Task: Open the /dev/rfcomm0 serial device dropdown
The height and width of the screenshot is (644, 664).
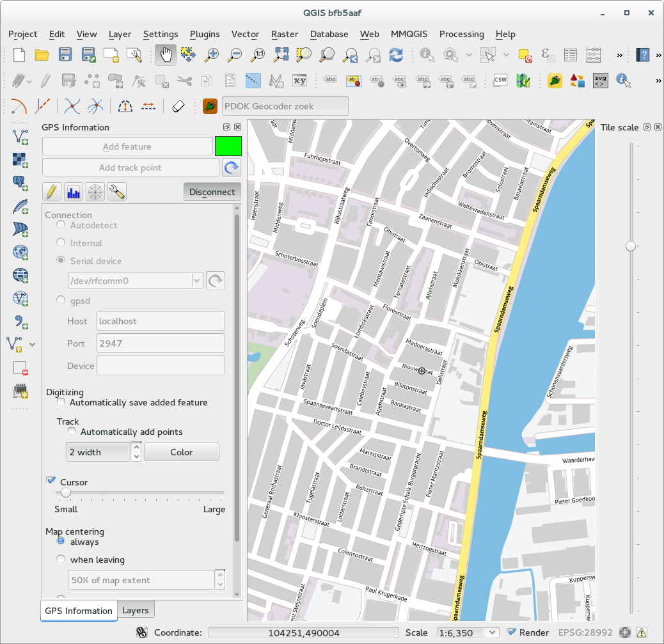Action: pos(196,281)
